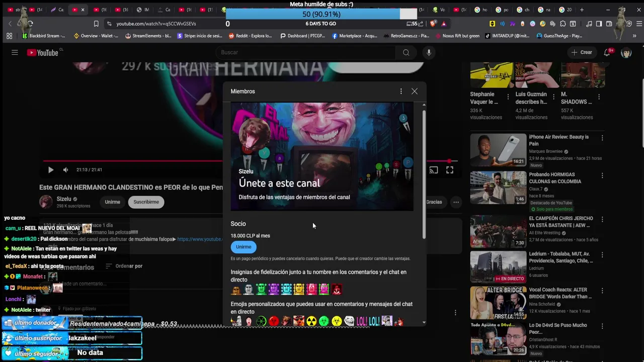Open the youtube.com link in description
644x362 pixels.
tap(200, 239)
